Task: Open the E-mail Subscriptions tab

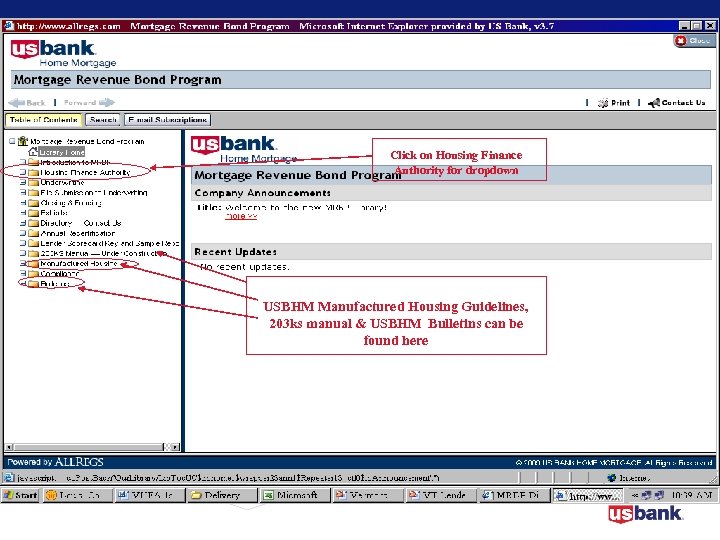Action: click(167, 120)
